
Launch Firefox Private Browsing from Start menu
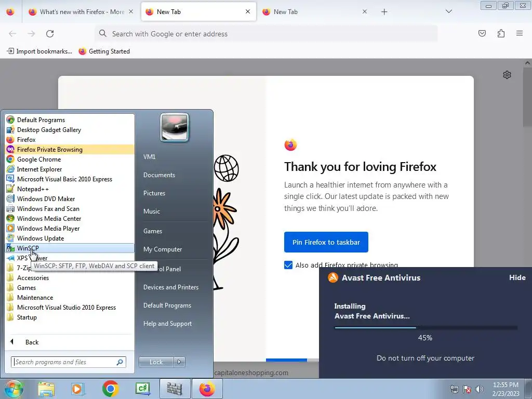point(70,150)
